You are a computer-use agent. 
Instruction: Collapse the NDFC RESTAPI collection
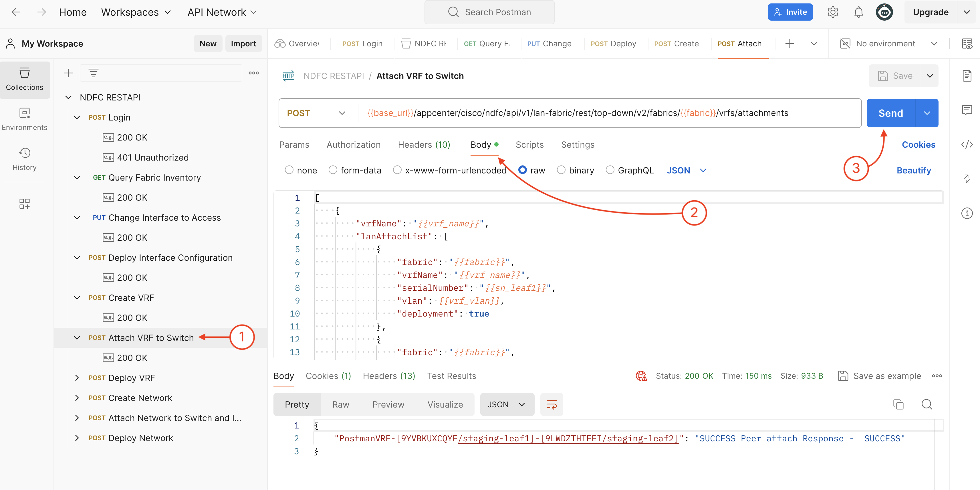click(x=68, y=98)
